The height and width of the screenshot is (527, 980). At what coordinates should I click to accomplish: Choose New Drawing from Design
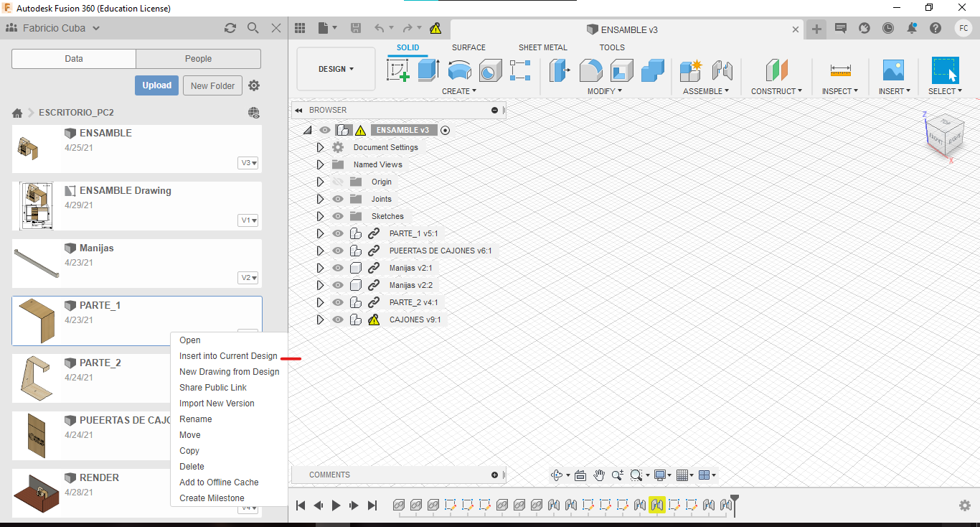coord(229,372)
